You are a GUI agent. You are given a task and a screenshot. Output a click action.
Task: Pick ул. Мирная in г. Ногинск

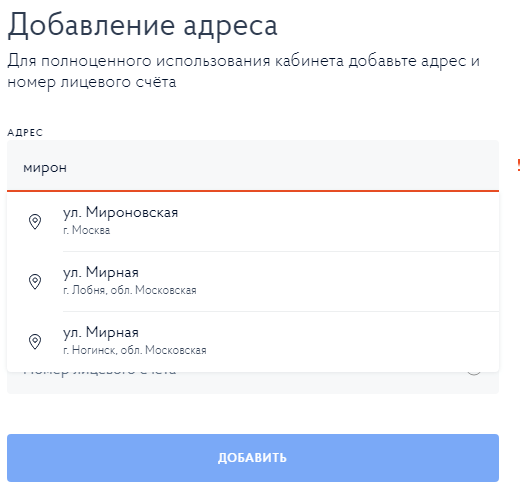point(253,341)
